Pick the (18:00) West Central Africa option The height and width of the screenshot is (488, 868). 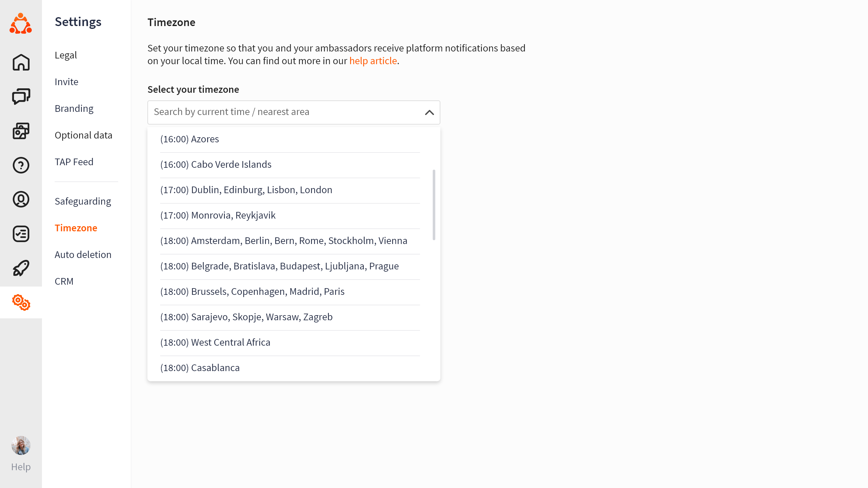[x=215, y=342]
